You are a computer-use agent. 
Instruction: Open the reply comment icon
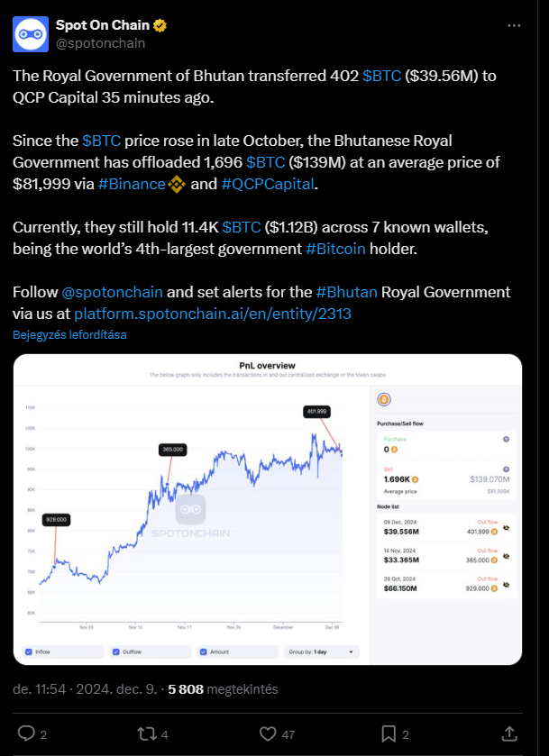tap(26, 733)
